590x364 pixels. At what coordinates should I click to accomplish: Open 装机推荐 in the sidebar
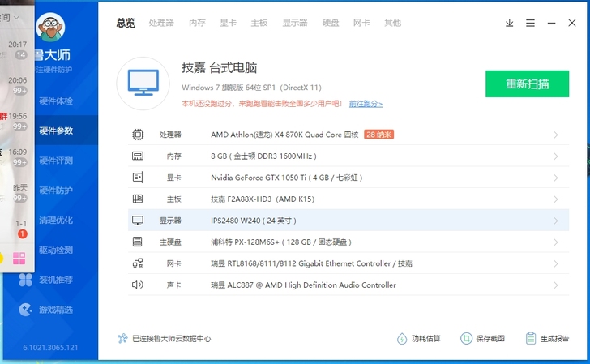tap(56, 280)
